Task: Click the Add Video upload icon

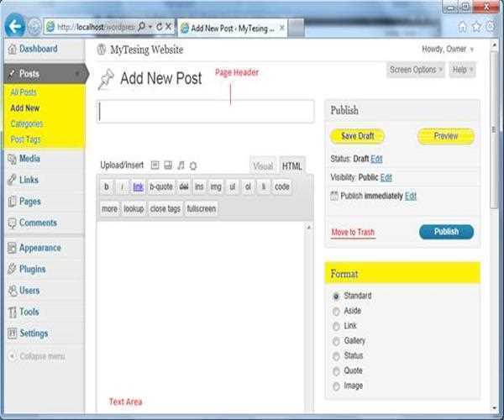Action: coord(168,165)
